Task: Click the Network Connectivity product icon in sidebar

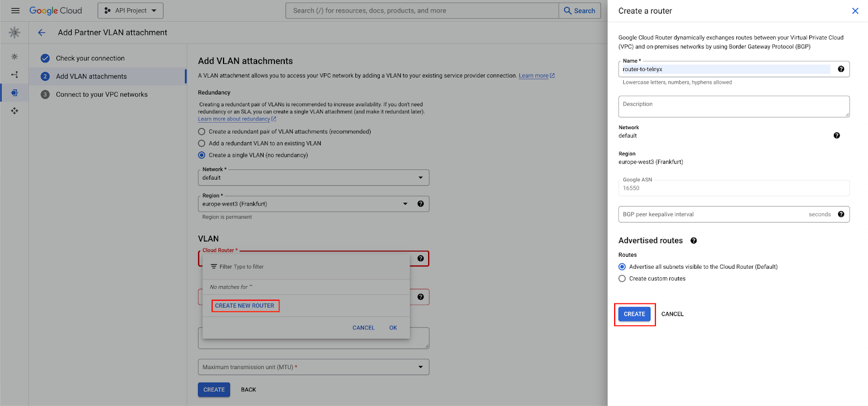Action: (15, 33)
